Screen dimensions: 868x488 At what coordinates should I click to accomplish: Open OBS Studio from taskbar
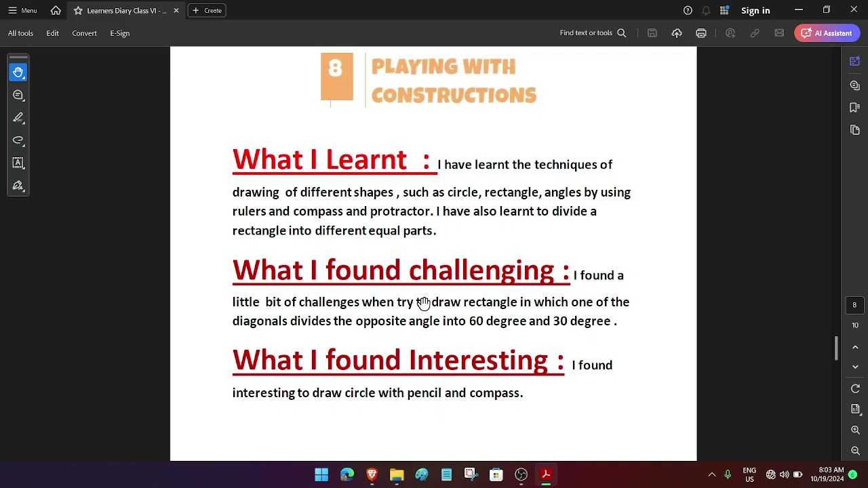(x=521, y=474)
